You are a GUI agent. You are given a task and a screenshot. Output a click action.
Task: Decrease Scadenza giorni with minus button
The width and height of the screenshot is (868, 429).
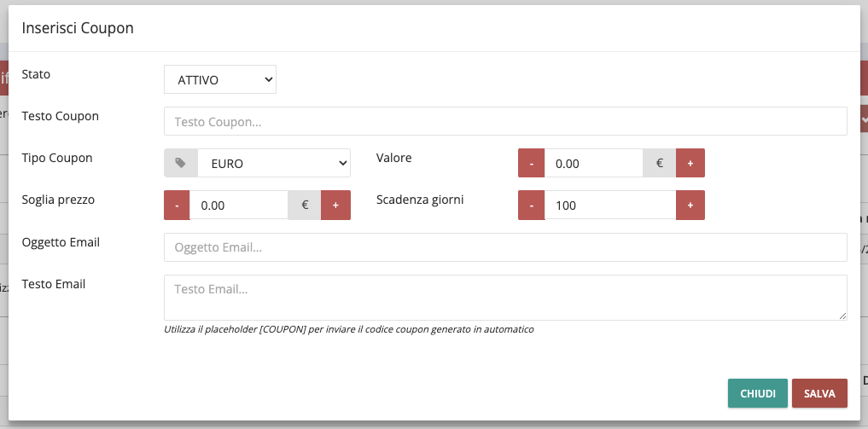[531, 206]
